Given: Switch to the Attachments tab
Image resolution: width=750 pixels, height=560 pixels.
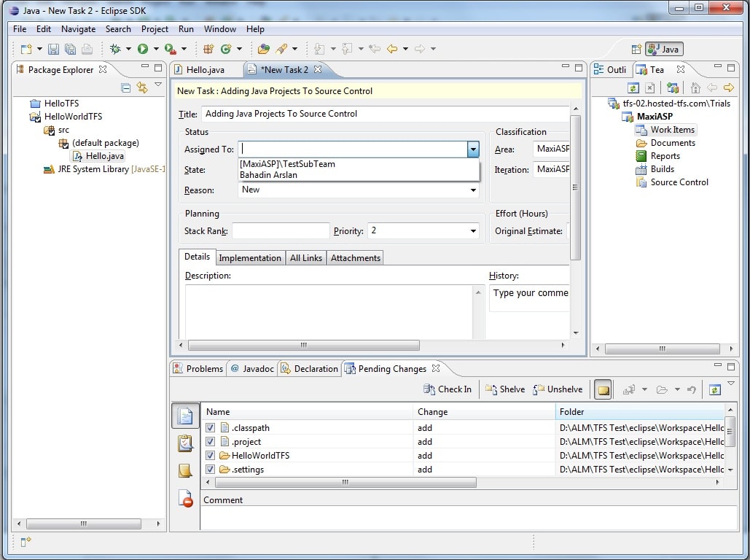Looking at the screenshot, I should [x=356, y=258].
